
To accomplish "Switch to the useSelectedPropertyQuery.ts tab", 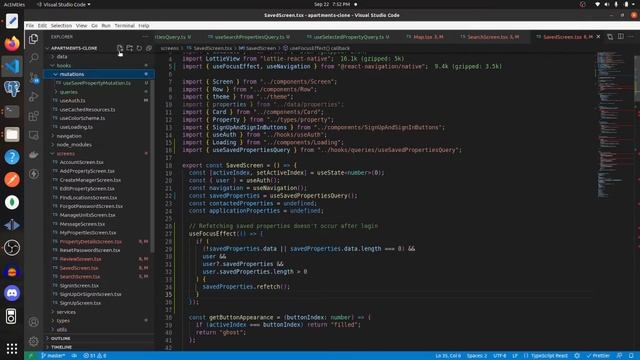I will (x=349, y=37).
